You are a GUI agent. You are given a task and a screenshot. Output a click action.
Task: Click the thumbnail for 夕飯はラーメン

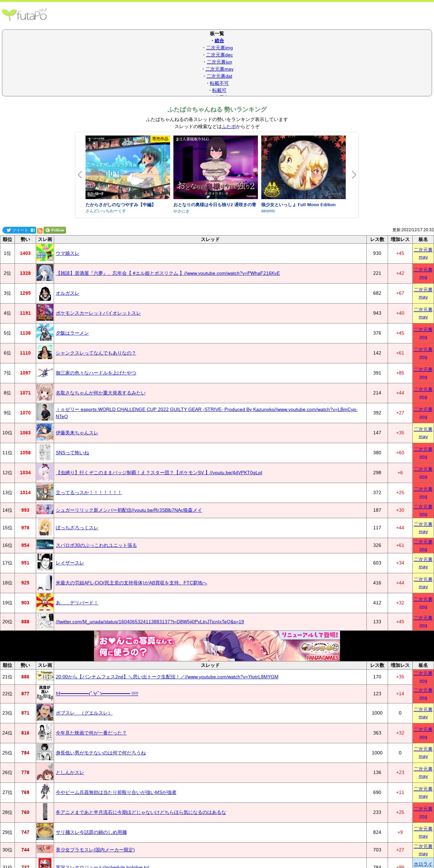click(x=45, y=333)
